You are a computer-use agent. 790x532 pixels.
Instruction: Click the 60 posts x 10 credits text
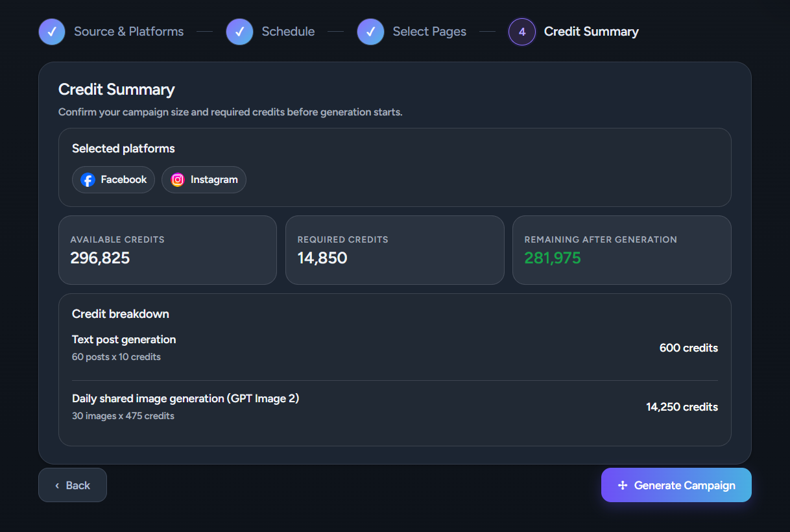click(x=116, y=357)
